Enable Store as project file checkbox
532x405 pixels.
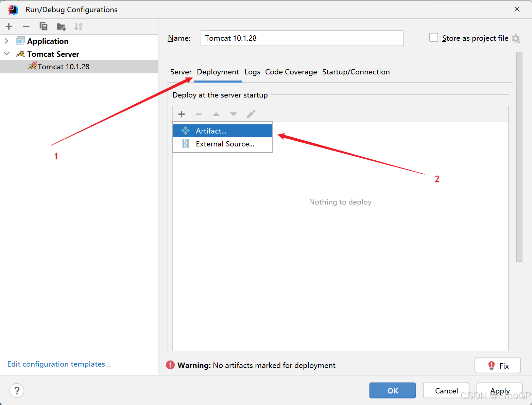point(433,37)
